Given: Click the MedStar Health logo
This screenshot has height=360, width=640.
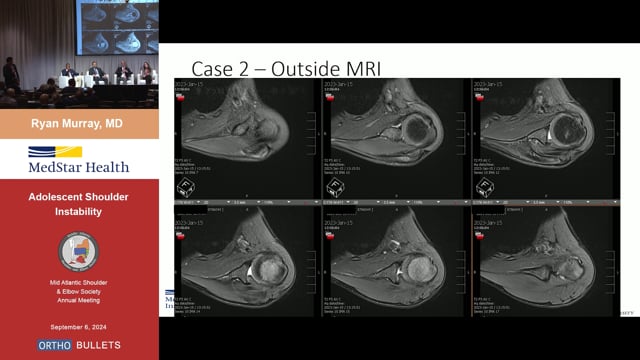Looking at the screenshot, I should coord(78,160).
